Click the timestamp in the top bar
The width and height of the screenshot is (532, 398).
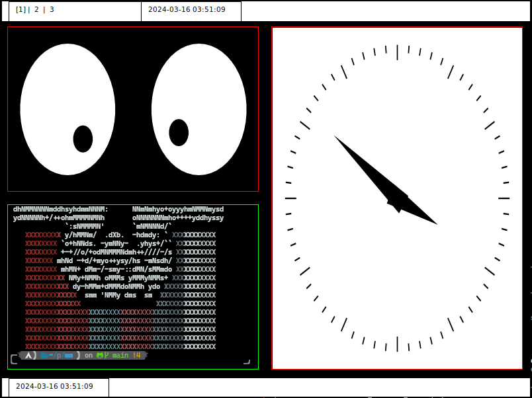point(187,11)
